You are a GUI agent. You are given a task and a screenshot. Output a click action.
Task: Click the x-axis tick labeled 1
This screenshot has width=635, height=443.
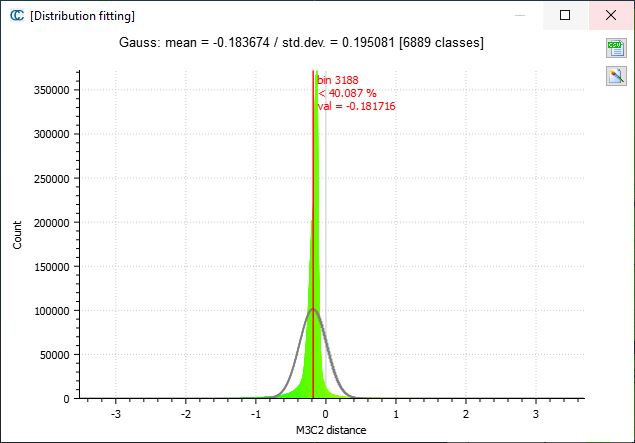tap(395, 413)
